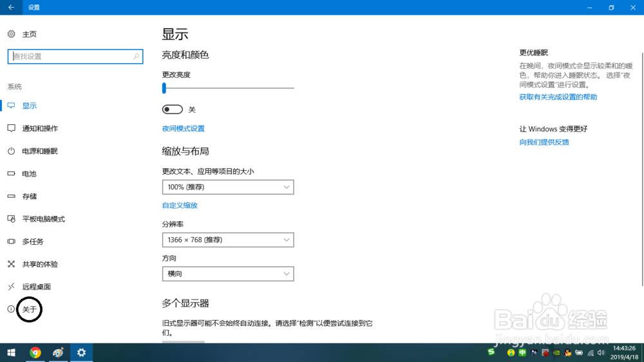Screen dimensions: 644x362
Task: Click the back arrow in title bar
Action: point(11,7)
